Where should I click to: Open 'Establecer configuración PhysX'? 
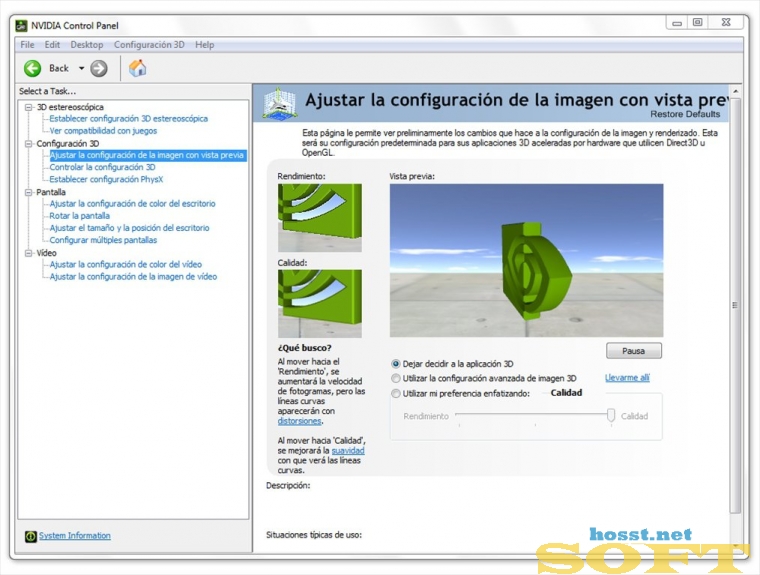(106, 179)
